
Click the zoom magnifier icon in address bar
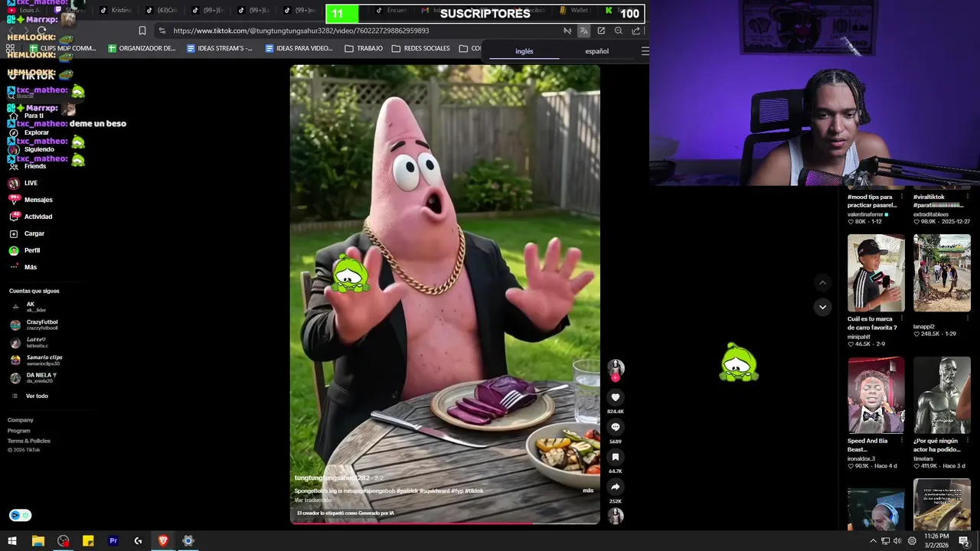(x=619, y=31)
